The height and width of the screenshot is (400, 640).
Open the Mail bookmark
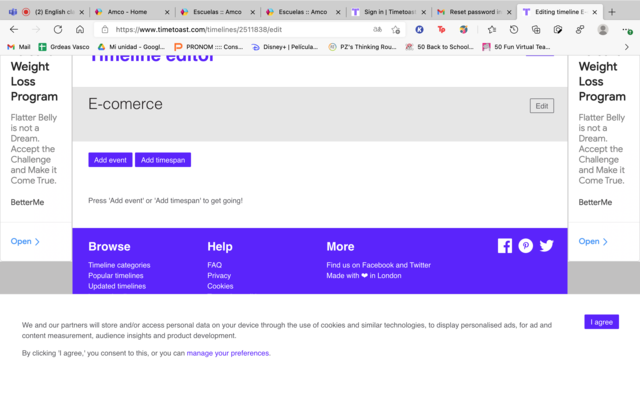[19, 47]
